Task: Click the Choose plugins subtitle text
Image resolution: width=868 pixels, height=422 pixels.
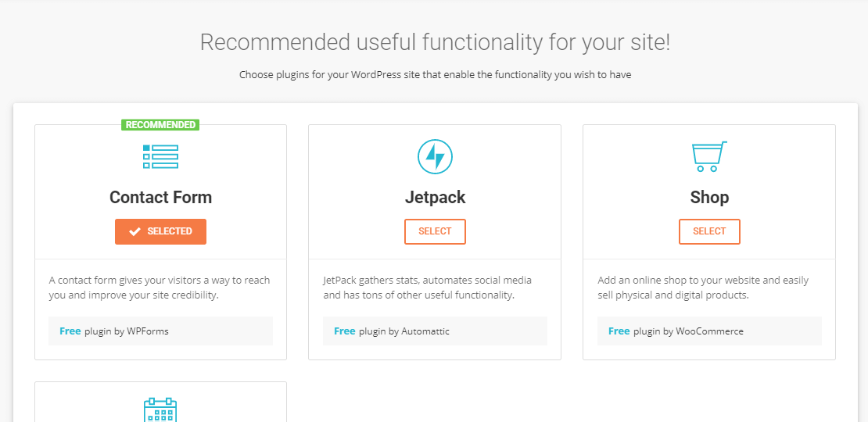Action: coord(435,76)
